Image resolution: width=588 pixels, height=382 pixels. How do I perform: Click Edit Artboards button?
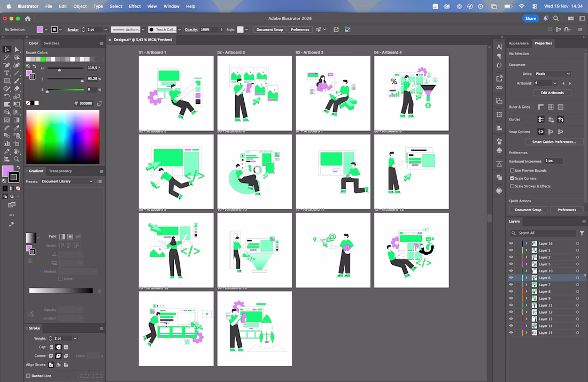(x=552, y=93)
